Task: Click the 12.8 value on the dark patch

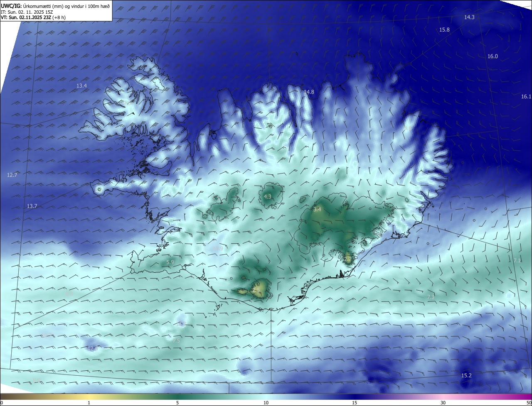Action: pos(92,349)
